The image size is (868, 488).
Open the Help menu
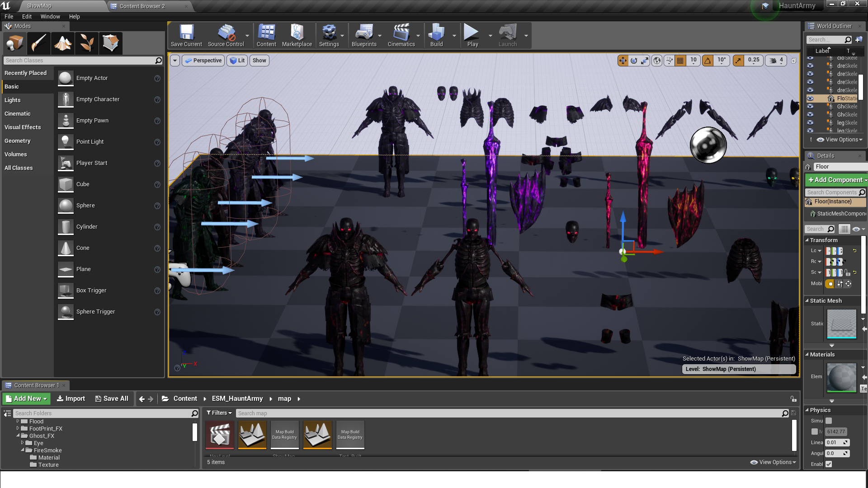pyautogui.click(x=74, y=17)
